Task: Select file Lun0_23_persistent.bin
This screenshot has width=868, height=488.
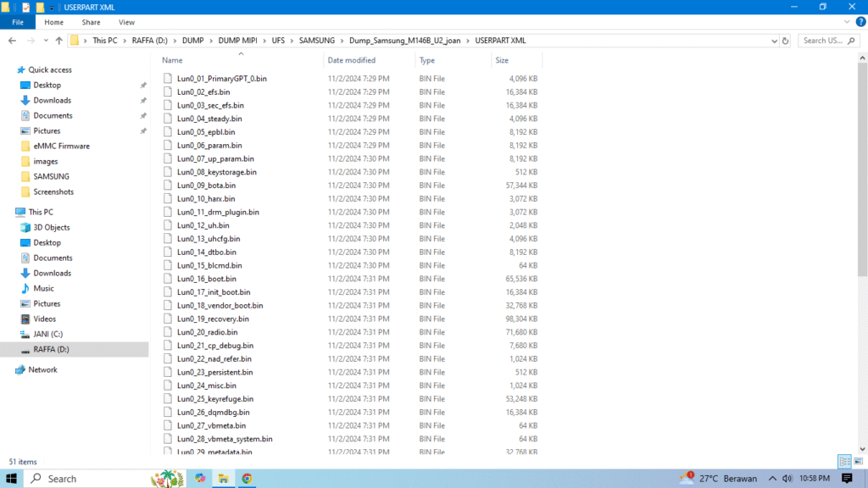Action: [214, 373]
